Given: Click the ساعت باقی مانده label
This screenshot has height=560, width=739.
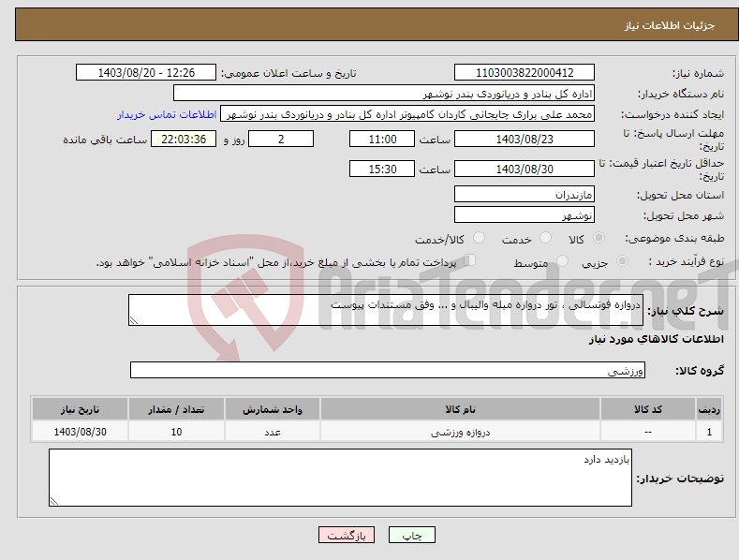Looking at the screenshot, I should (105, 140).
